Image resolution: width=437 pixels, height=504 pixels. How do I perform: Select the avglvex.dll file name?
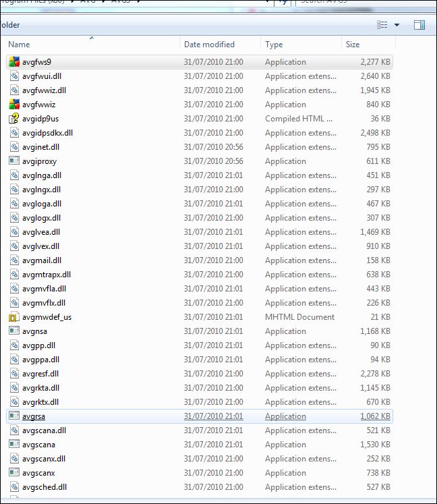click(41, 246)
